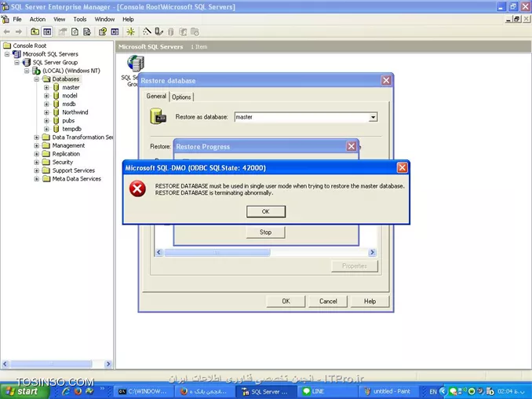Switch to the C:\WINDOW... taskbar item
This screenshot has height=399, width=532.
point(143,391)
